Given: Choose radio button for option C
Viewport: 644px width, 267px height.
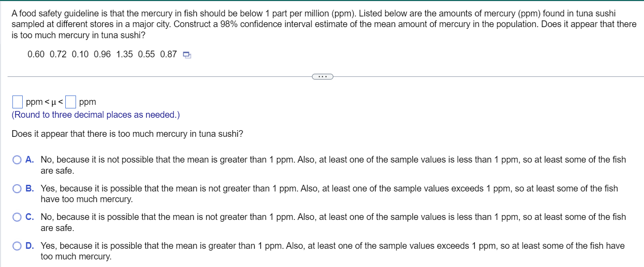Looking at the screenshot, I should [16, 217].
